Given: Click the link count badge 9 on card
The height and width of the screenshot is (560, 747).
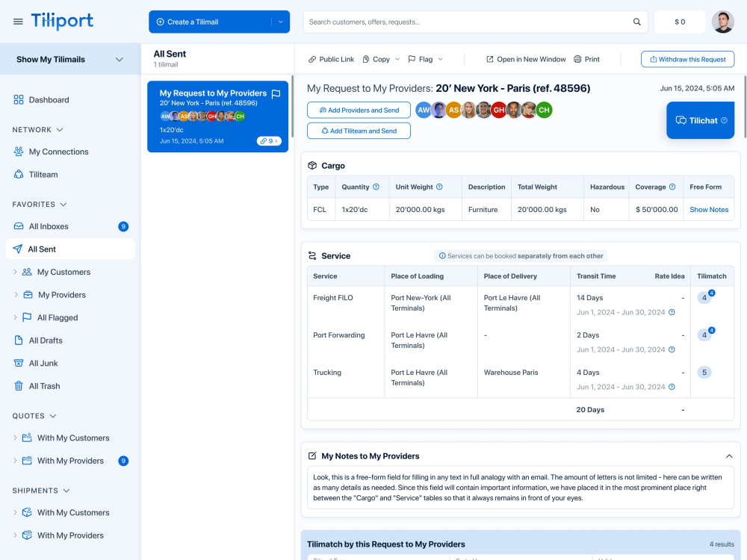Looking at the screenshot, I should click(269, 141).
